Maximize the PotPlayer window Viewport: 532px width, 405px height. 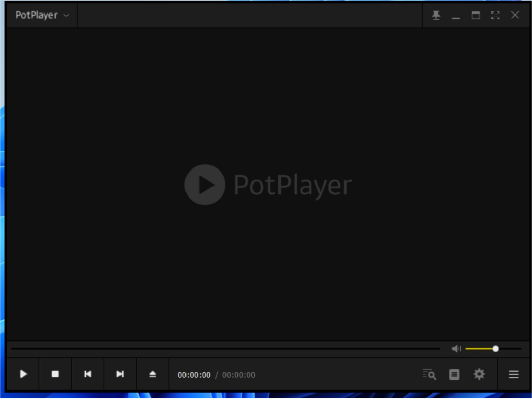click(x=475, y=15)
